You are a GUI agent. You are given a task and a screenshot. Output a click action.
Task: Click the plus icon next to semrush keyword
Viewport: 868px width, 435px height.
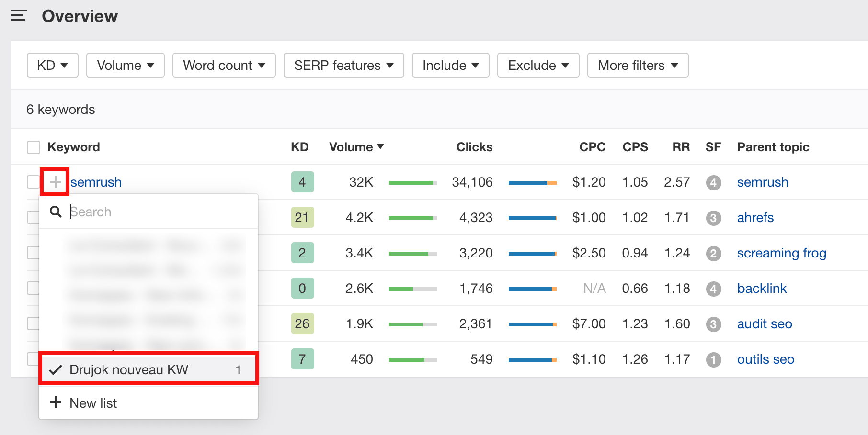pyautogui.click(x=55, y=182)
